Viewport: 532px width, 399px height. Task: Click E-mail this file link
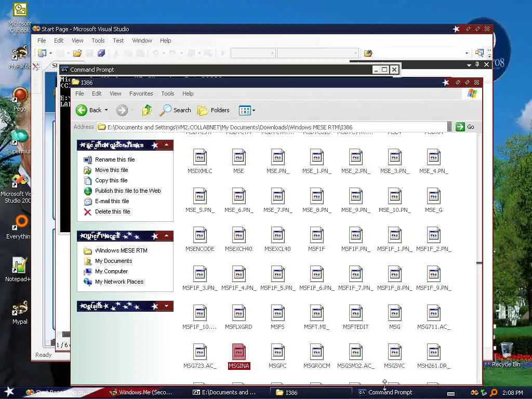[x=112, y=201]
